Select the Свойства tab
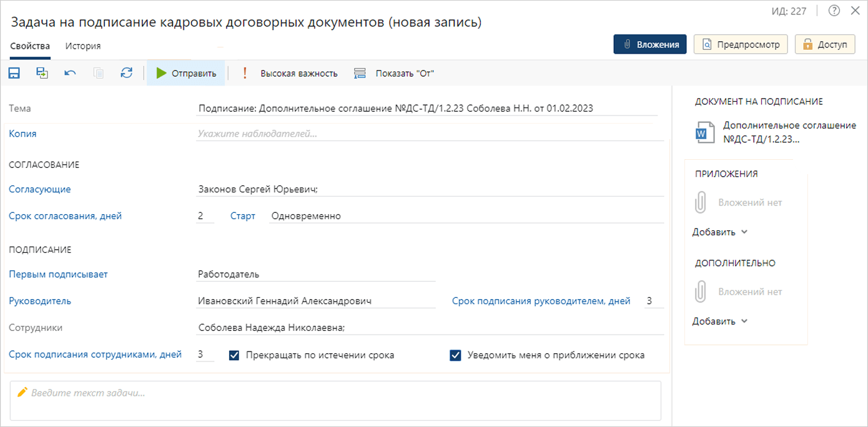 tap(30, 46)
